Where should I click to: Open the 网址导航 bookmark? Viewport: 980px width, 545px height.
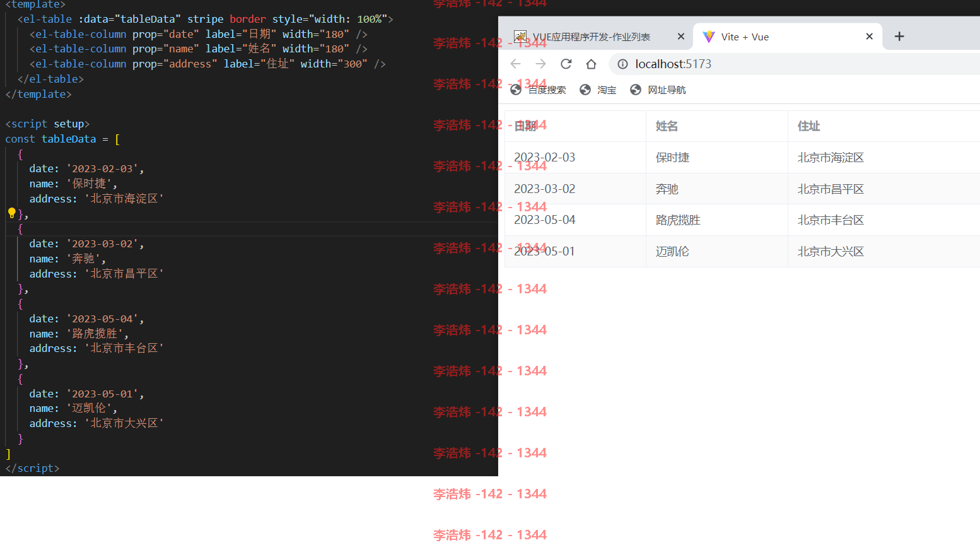point(658,90)
